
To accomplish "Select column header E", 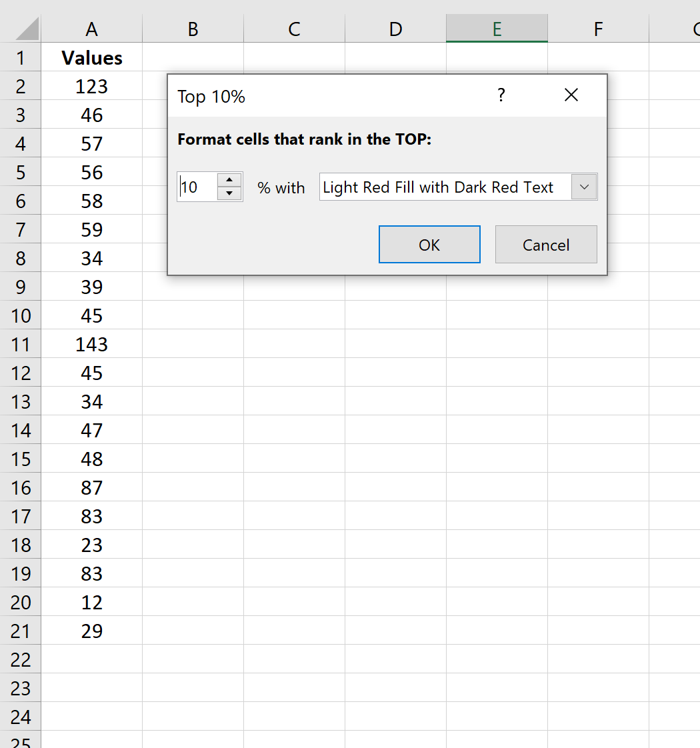I will tap(497, 29).
